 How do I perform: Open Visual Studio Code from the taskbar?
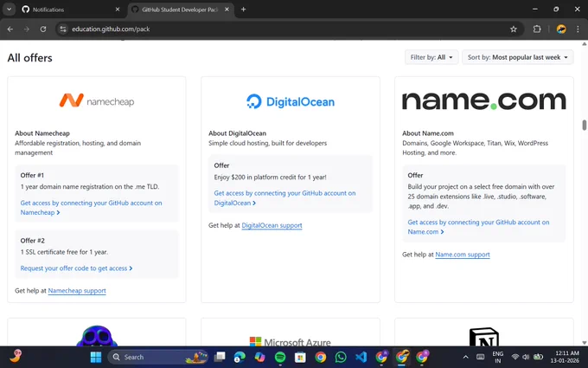[x=361, y=357]
